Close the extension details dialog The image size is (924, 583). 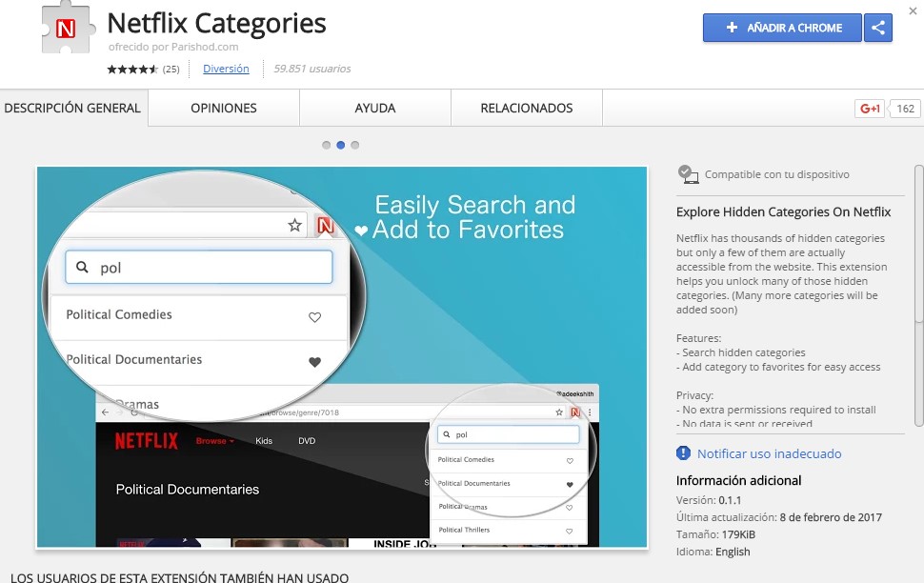pyautogui.click(x=914, y=10)
